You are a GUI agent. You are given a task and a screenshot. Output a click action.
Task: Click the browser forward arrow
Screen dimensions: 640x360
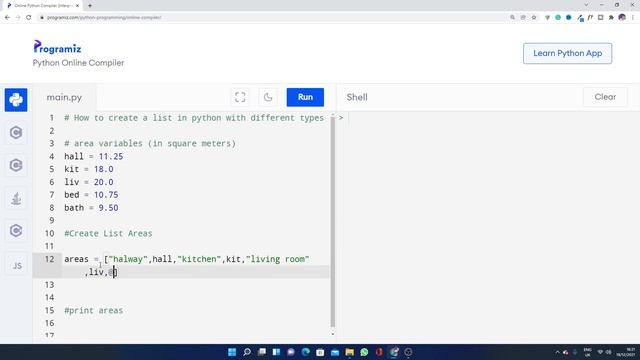point(18,18)
